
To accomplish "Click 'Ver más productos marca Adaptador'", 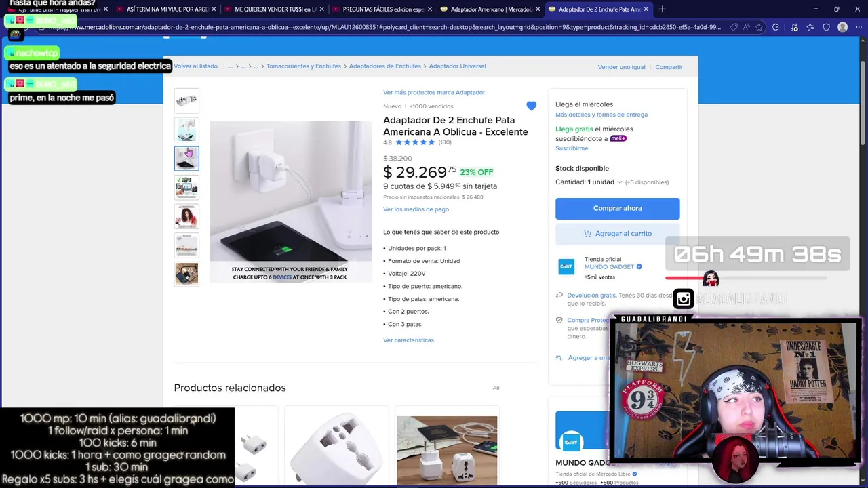I will (x=434, y=92).
